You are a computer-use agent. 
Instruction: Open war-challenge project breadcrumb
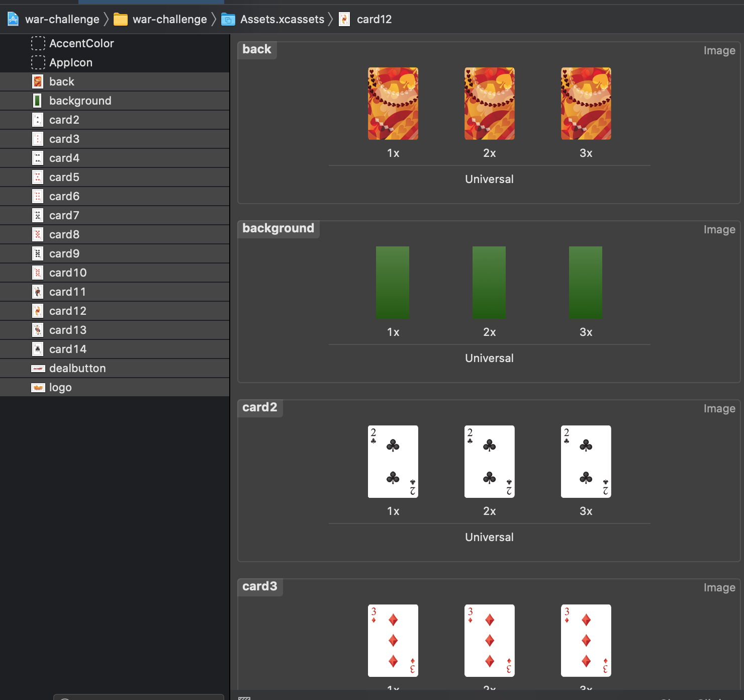point(62,19)
